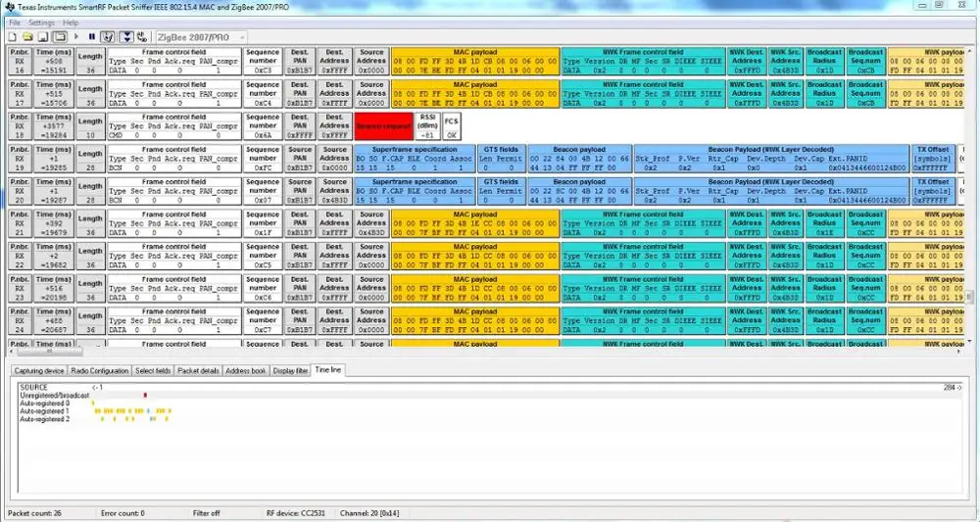
Task: Open a saved capture with folder icon
Action: [27, 37]
